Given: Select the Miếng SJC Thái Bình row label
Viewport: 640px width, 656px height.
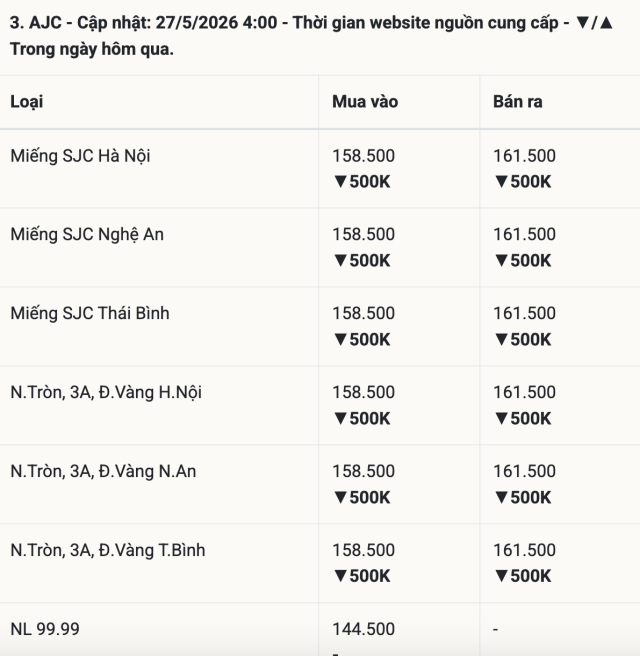Looking at the screenshot, I should (90, 313).
